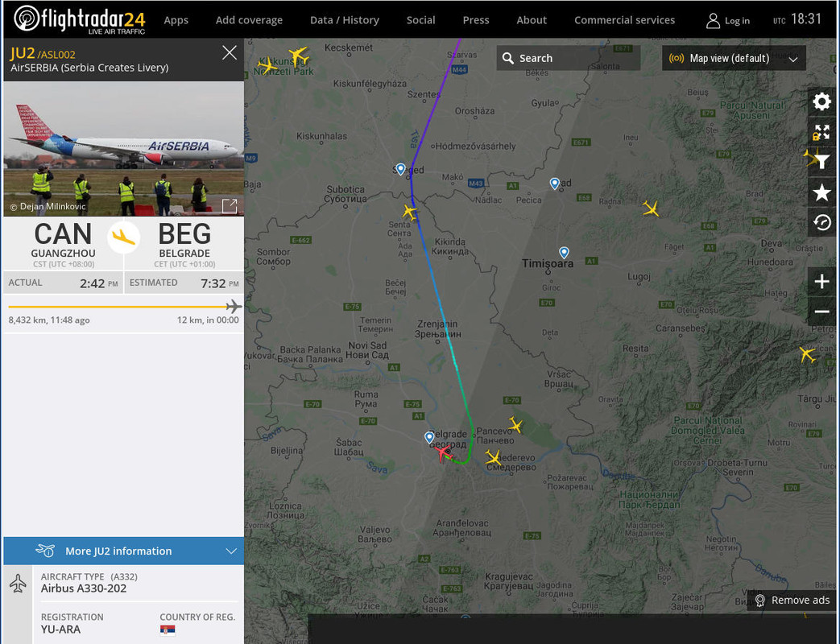840x644 pixels.
Task: Click the flight progress bar plane marker
Action: pos(234,306)
